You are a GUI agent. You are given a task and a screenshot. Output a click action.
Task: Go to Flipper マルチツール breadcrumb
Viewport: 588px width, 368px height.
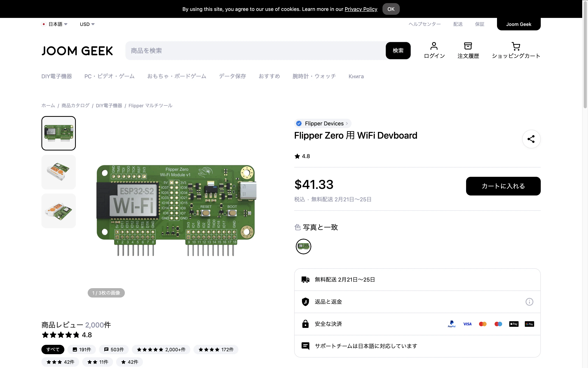click(150, 106)
